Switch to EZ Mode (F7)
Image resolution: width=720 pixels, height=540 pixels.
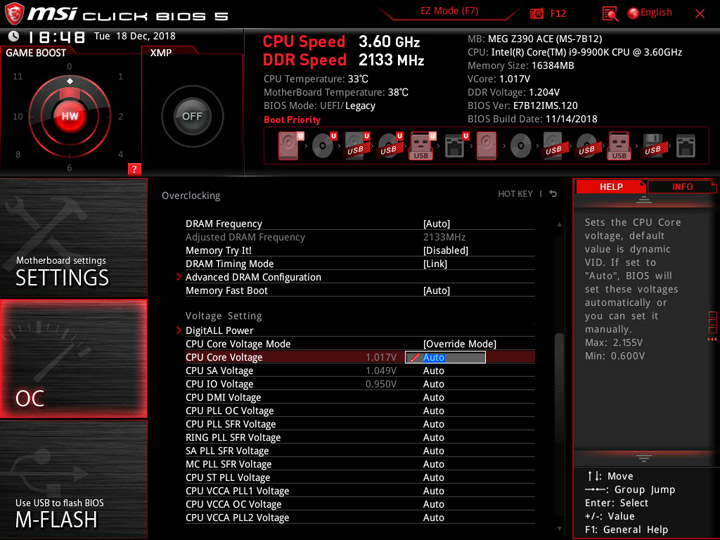tap(449, 11)
